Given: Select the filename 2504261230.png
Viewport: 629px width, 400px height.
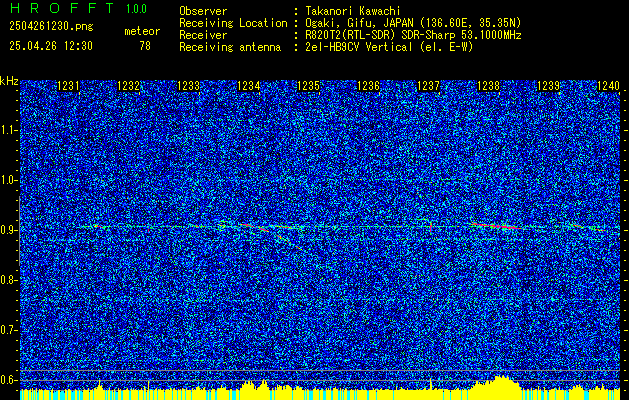Looking at the screenshot, I should tap(51, 26).
